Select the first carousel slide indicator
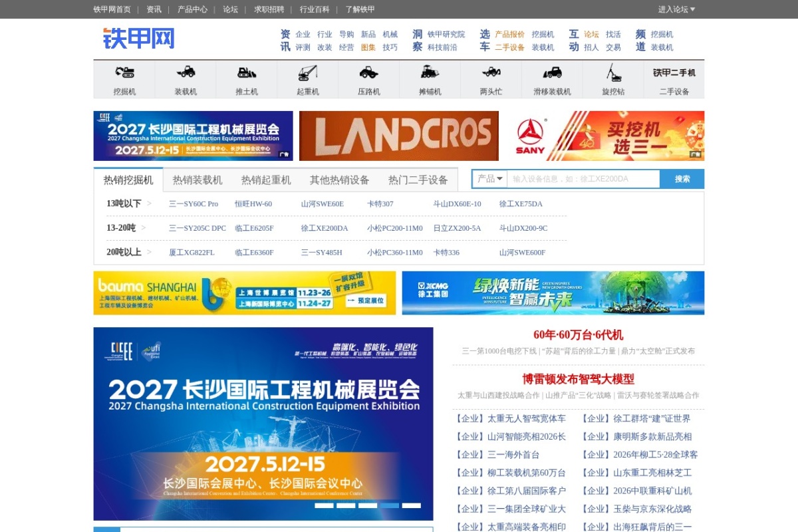 click(x=324, y=505)
